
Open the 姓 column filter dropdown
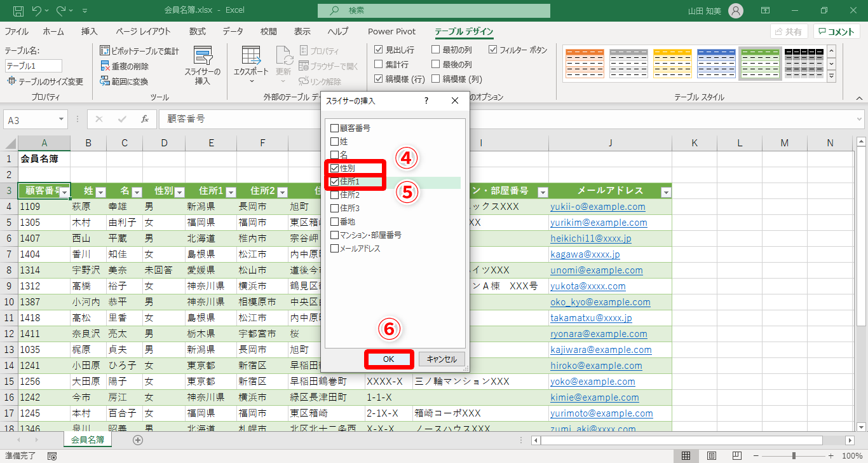click(x=100, y=192)
